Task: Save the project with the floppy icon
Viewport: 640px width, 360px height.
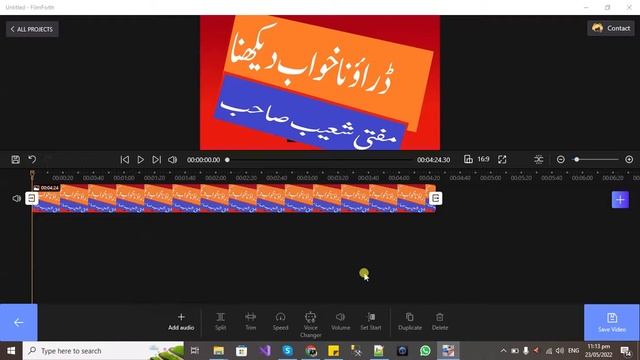Action: coord(16,160)
